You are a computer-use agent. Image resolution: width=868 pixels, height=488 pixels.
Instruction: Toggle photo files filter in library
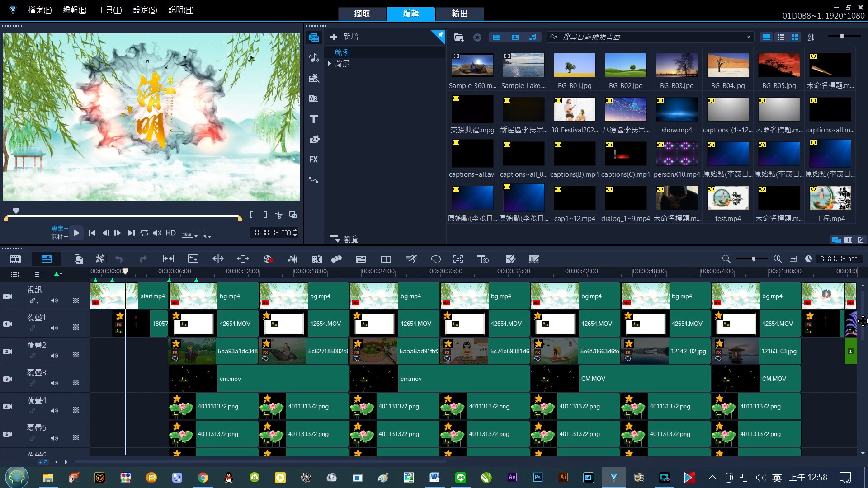click(x=515, y=37)
